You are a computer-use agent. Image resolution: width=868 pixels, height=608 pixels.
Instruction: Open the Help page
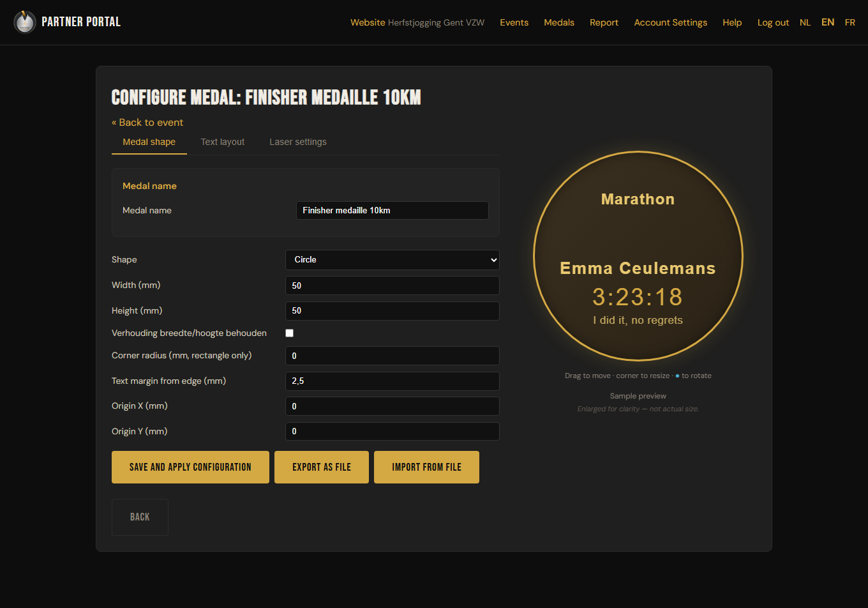[732, 22]
